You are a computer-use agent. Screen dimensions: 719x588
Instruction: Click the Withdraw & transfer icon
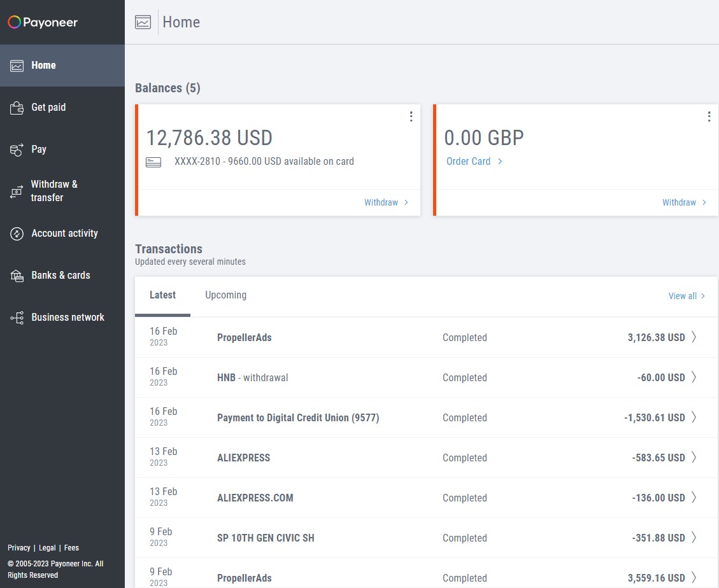(17, 191)
